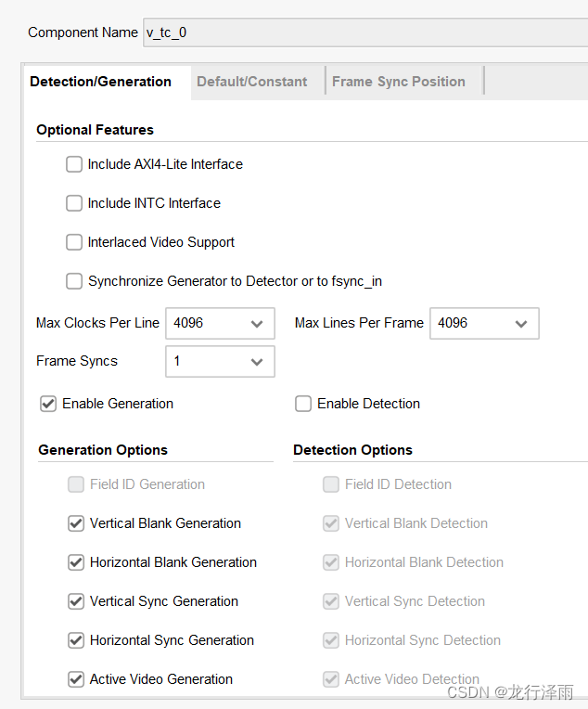Click the Field ID Generation checkbox
The height and width of the screenshot is (709, 588).
(76, 484)
